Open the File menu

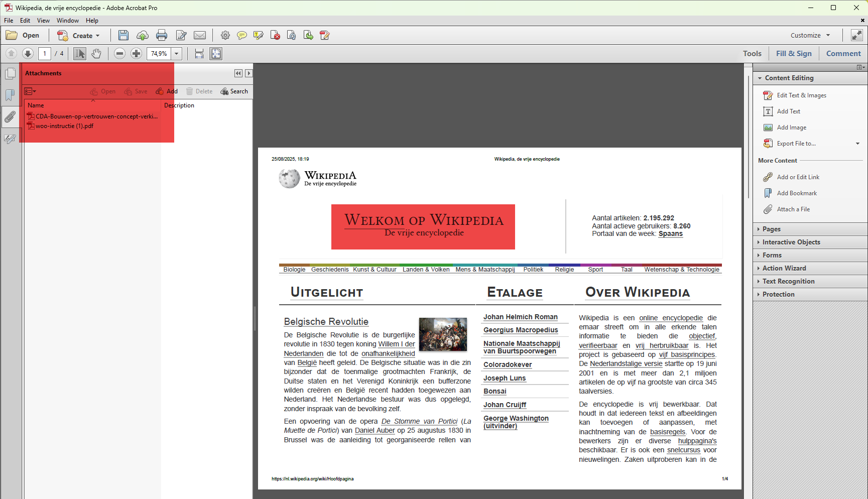click(9, 21)
